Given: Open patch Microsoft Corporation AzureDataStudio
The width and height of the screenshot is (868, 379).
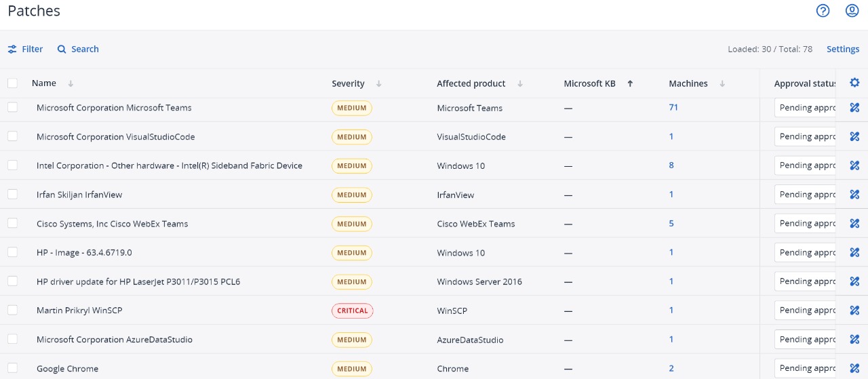Looking at the screenshot, I should (115, 340).
